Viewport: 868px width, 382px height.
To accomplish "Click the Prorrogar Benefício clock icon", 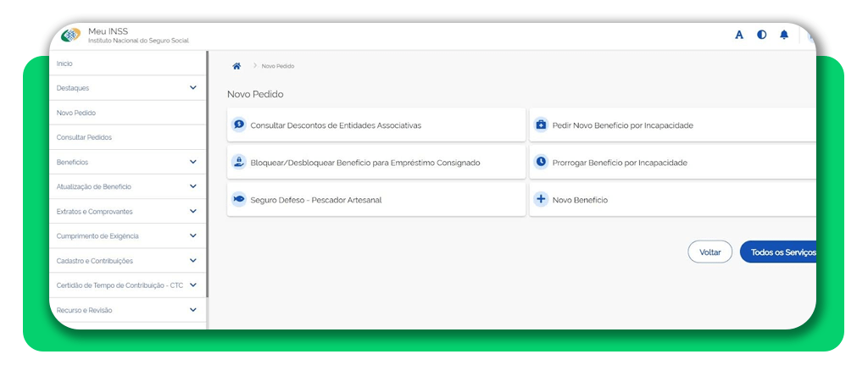I will (541, 162).
